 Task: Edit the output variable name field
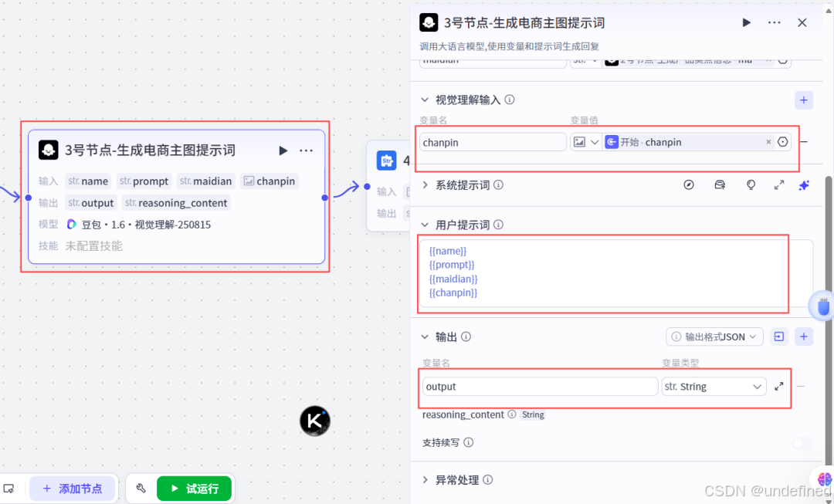540,387
